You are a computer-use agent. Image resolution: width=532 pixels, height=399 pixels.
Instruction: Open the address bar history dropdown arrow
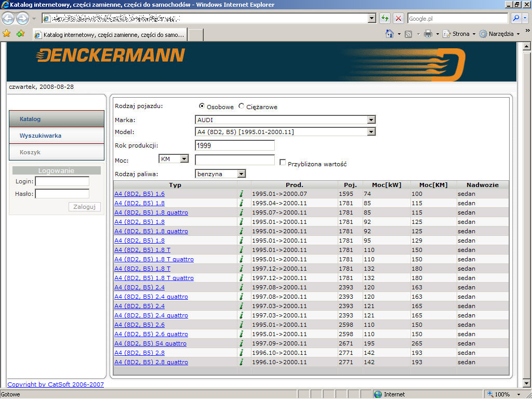tap(372, 18)
